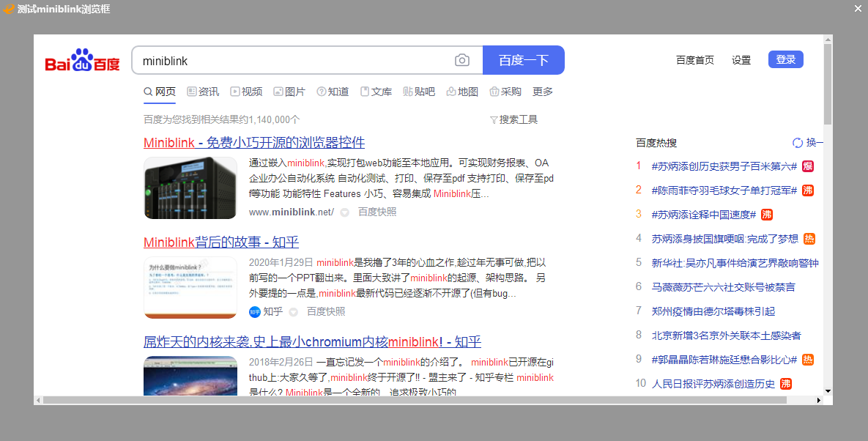This screenshot has width=868, height=441.
Task: Open hot search 郑州疫情由德尔塔毒株引起
Action: tap(713, 311)
